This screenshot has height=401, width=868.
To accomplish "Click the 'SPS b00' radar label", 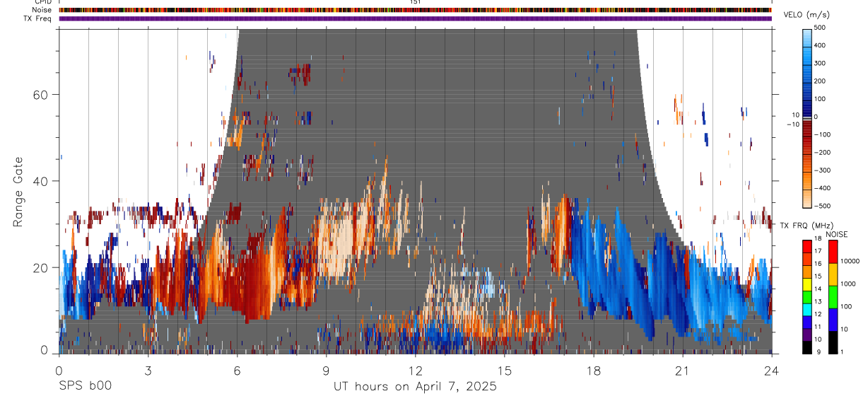I will pos(84,386).
